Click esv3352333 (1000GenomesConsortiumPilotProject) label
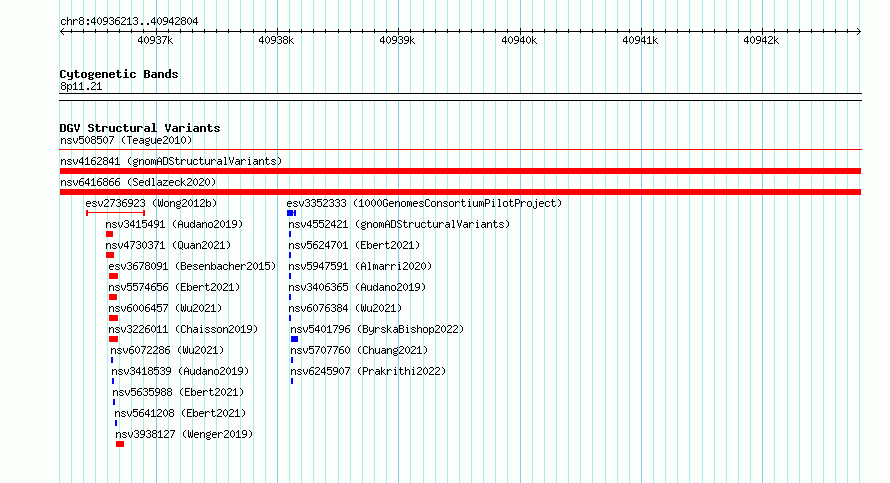This screenshot has width=890, height=483. click(x=424, y=203)
